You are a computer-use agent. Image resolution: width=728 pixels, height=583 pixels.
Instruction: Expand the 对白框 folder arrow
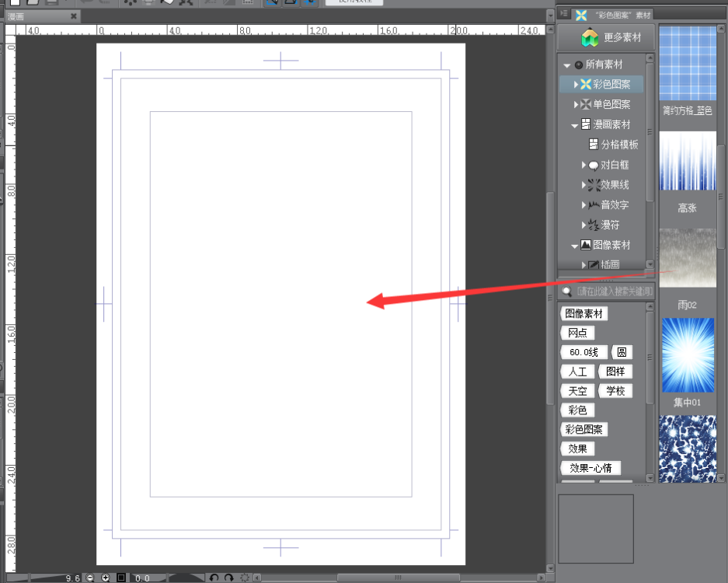(583, 165)
